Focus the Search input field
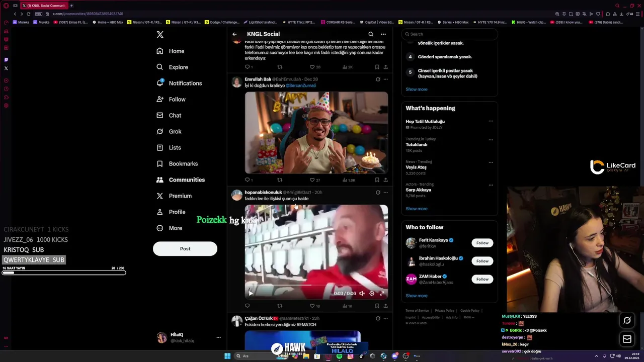This screenshot has height=362, width=644. point(450,34)
